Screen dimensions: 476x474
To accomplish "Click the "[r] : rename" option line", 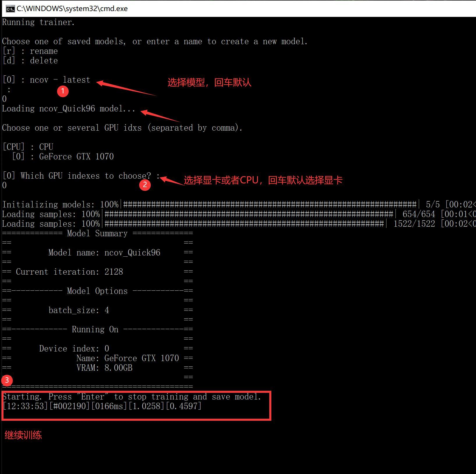I will click(30, 51).
